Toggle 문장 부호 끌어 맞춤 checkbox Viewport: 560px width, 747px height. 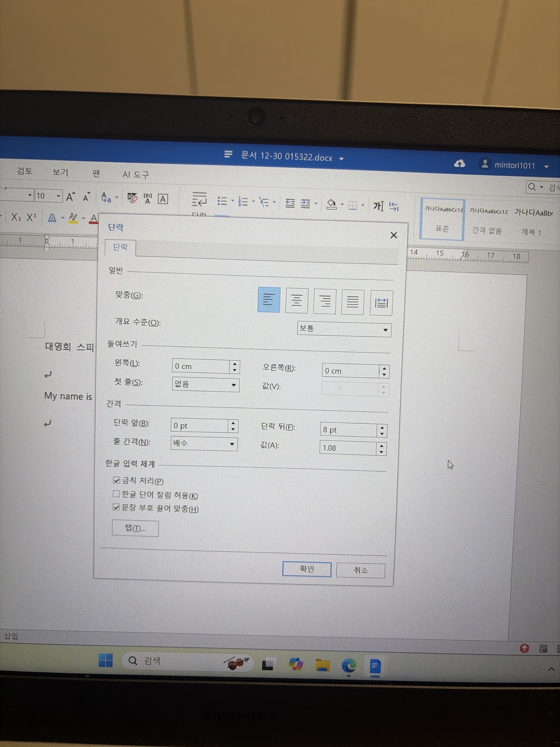[x=116, y=507]
